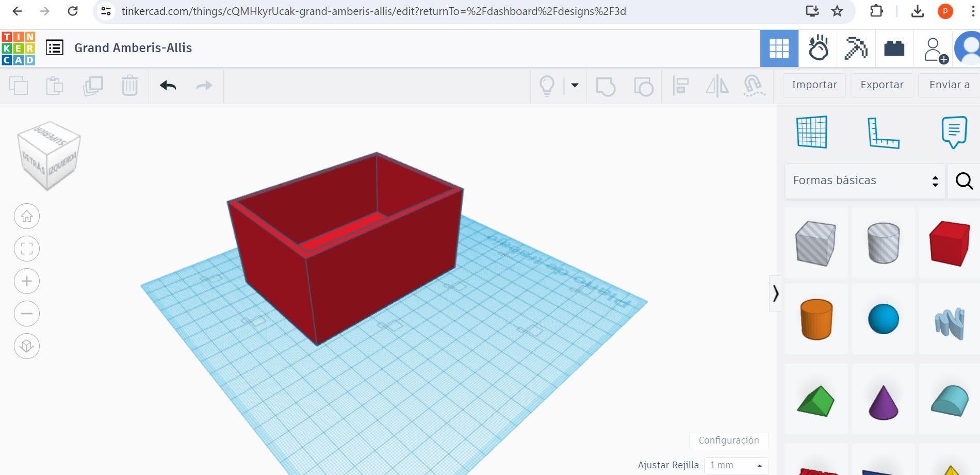
Task: Open the visibility options dropdown arrow
Action: [575, 86]
